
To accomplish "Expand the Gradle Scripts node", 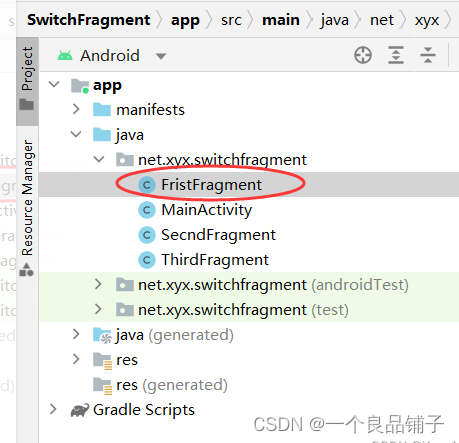I will [x=53, y=409].
